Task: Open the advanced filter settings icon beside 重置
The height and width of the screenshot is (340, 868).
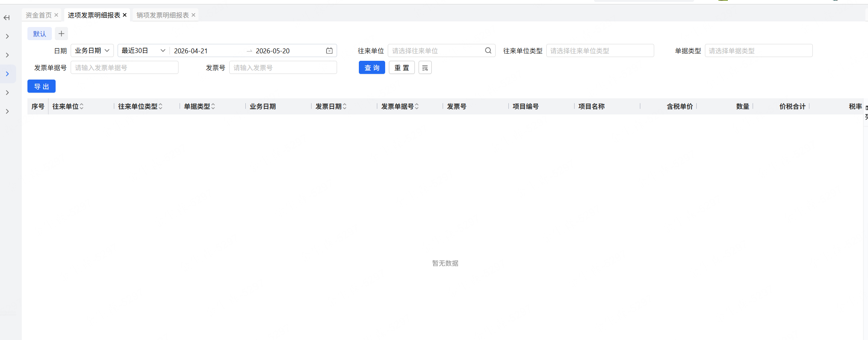Action: [425, 68]
